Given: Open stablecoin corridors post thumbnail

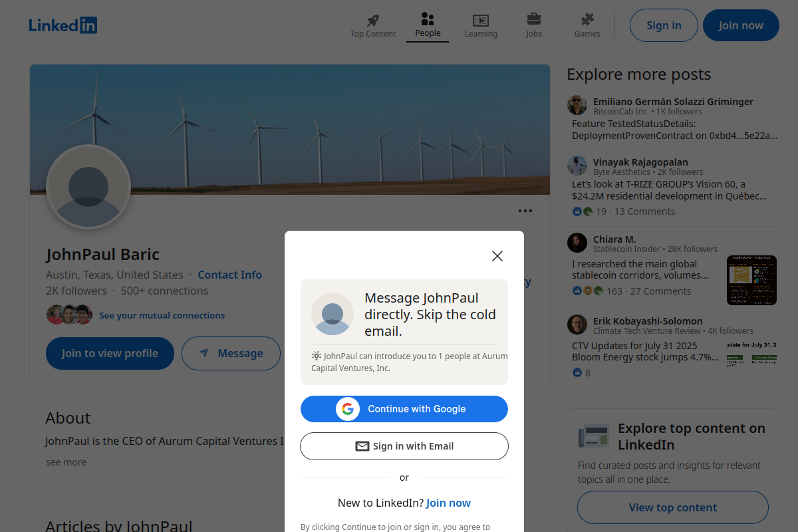Looking at the screenshot, I should (x=751, y=280).
